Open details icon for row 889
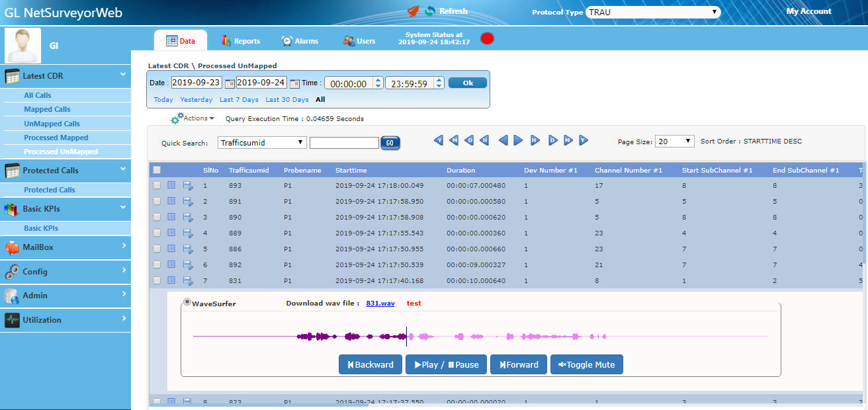 point(171,233)
